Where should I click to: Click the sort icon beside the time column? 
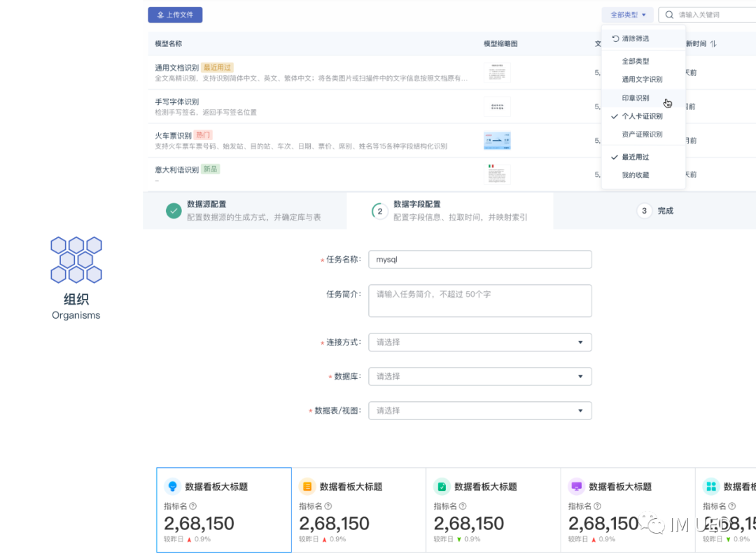click(713, 43)
